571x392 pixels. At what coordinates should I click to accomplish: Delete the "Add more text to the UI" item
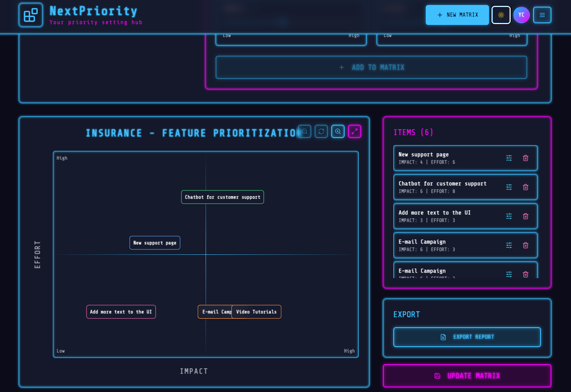coord(525,216)
